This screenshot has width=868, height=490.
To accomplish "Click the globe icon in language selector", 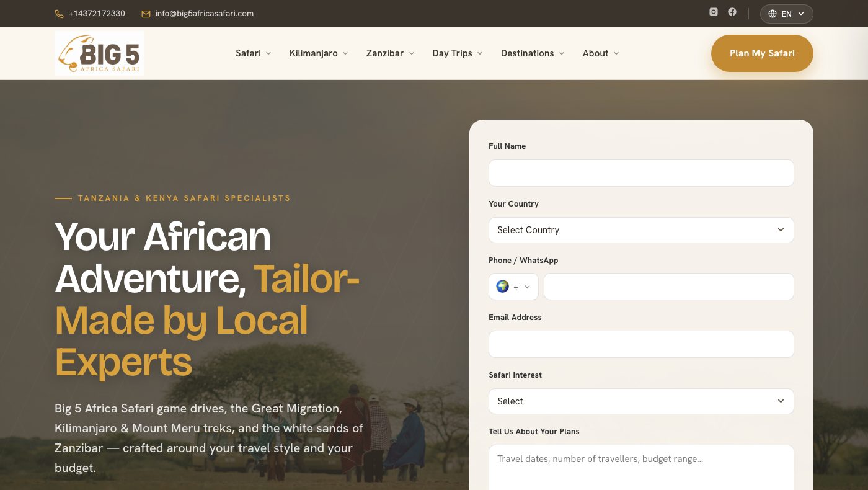I will tap(773, 14).
